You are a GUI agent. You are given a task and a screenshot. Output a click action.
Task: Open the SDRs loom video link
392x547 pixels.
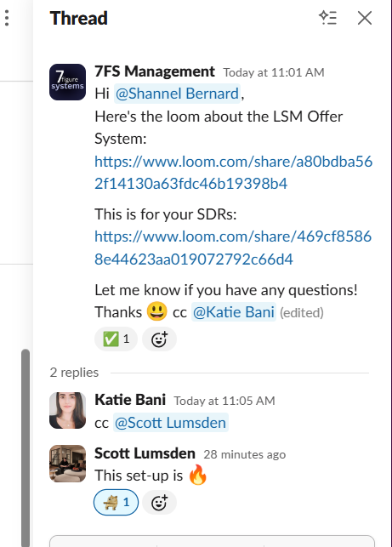233,248
